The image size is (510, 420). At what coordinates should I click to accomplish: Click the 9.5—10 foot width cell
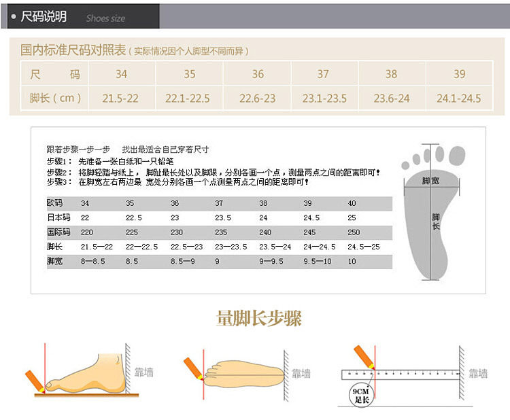317,262
